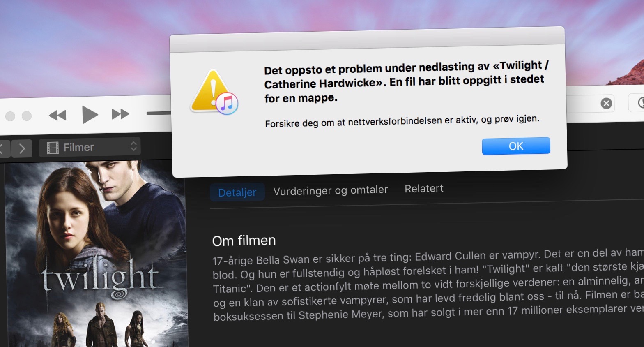Viewport: 644px width, 347px height.
Task: Switch to the Detaljer tab
Action: tap(237, 192)
